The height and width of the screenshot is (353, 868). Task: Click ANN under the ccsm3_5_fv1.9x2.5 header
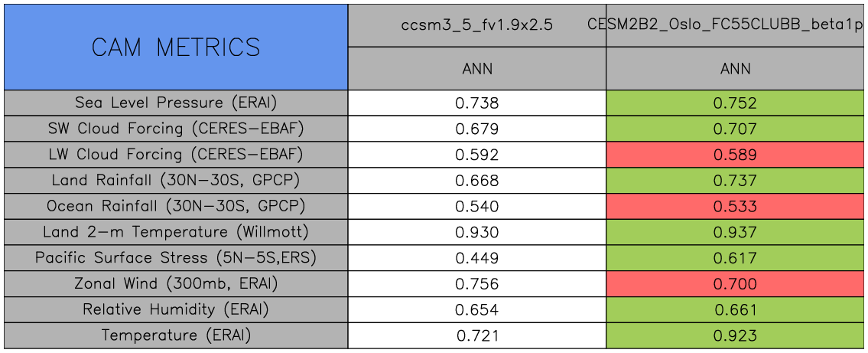point(477,69)
